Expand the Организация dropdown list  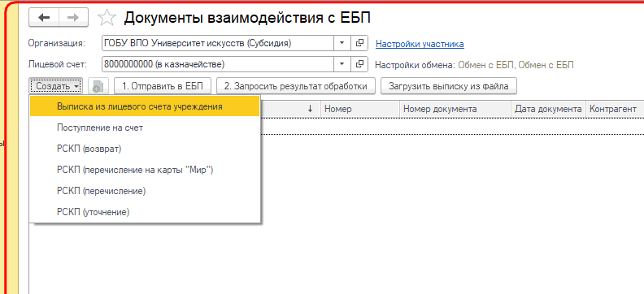pyautogui.click(x=342, y=44)
